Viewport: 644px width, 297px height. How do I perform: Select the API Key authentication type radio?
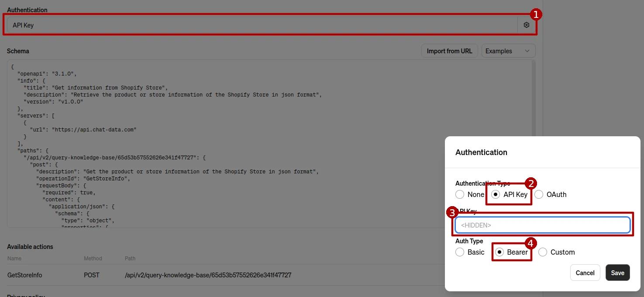pos(496,194)
